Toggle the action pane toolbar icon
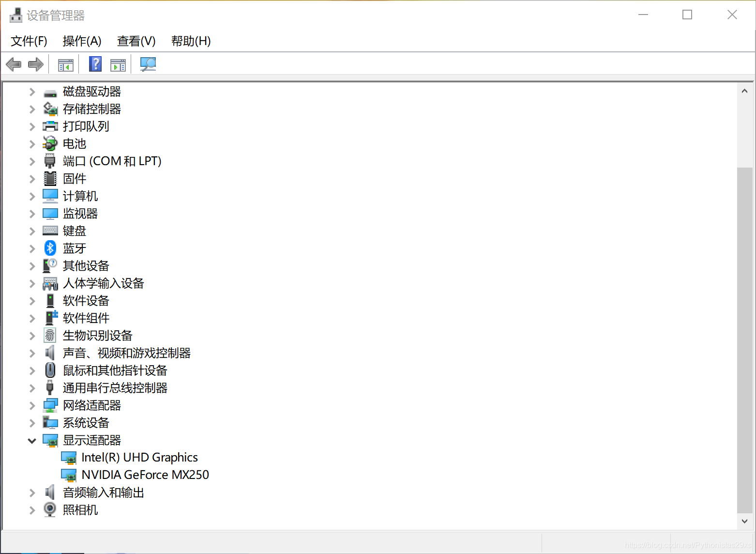The image size is (756, 554). click(x=118, y=64)
